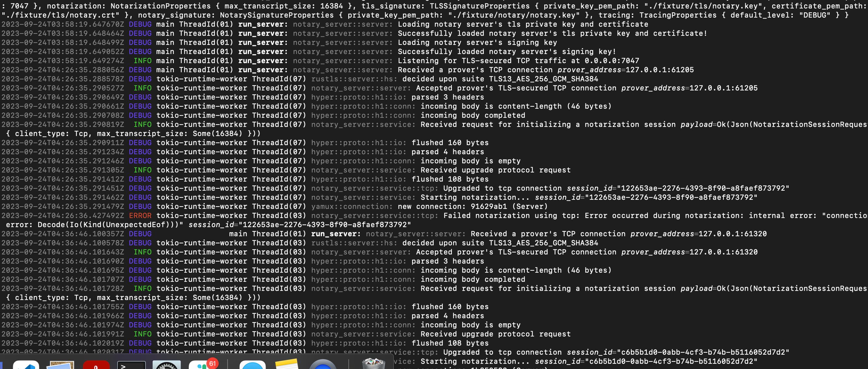Click "Starting notarization..." on ThreadId(07) line

coord(475,197)
